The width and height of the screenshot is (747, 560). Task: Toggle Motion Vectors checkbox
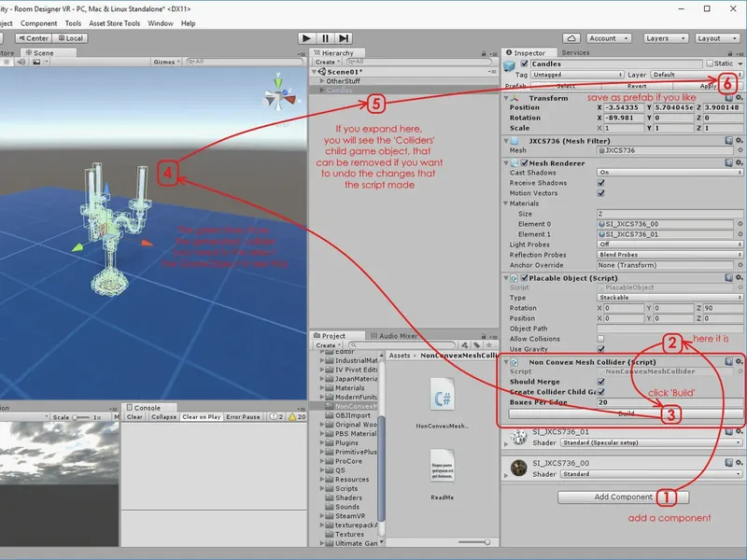[601, 193]
